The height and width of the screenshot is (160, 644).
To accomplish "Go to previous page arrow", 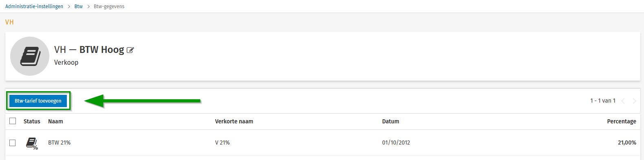I will pos(623,101).
